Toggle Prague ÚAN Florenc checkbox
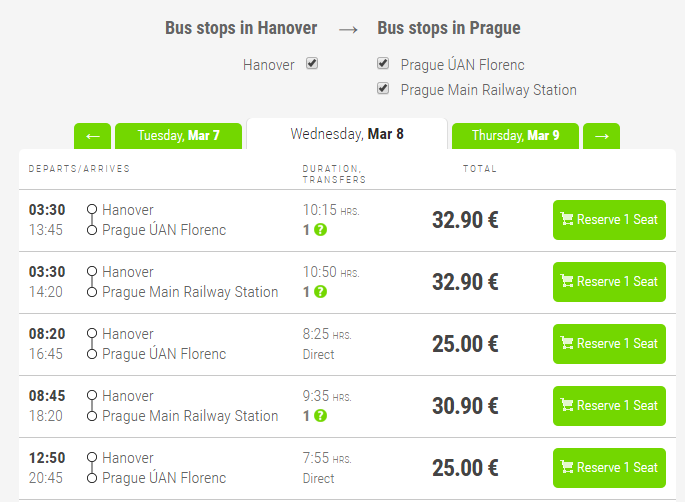 pyautogui.click(x=383, y=64)
